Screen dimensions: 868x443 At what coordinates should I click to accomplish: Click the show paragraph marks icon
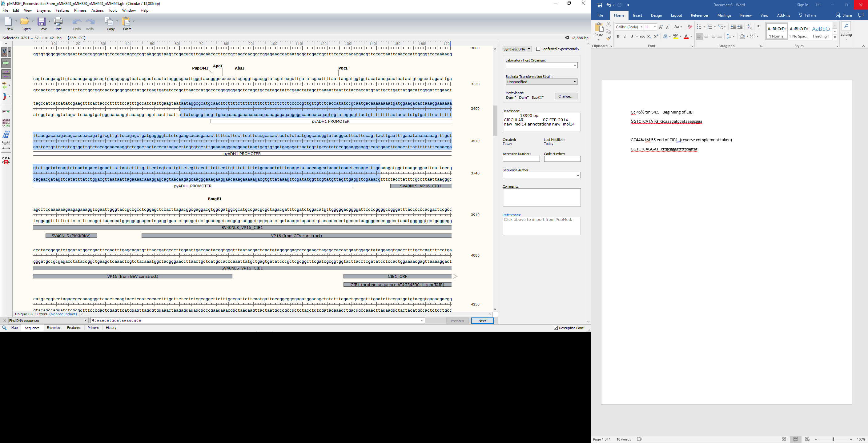(x=759, y=27)
